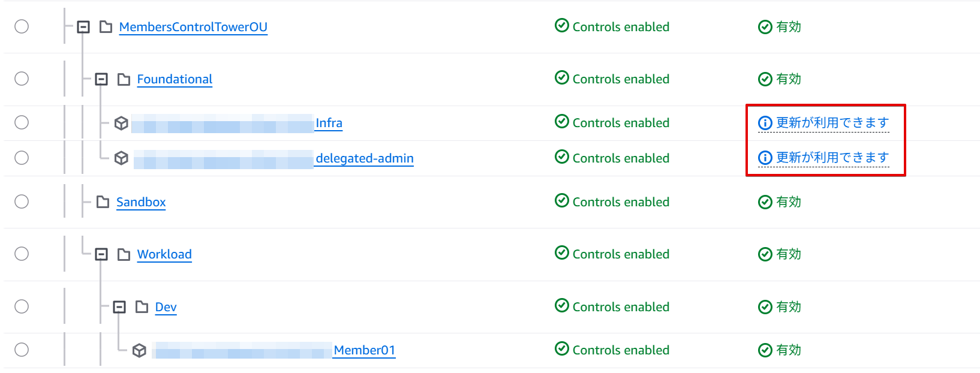
Task: Click the account cube icon beside delegated-admin
Action: [121, 158]
